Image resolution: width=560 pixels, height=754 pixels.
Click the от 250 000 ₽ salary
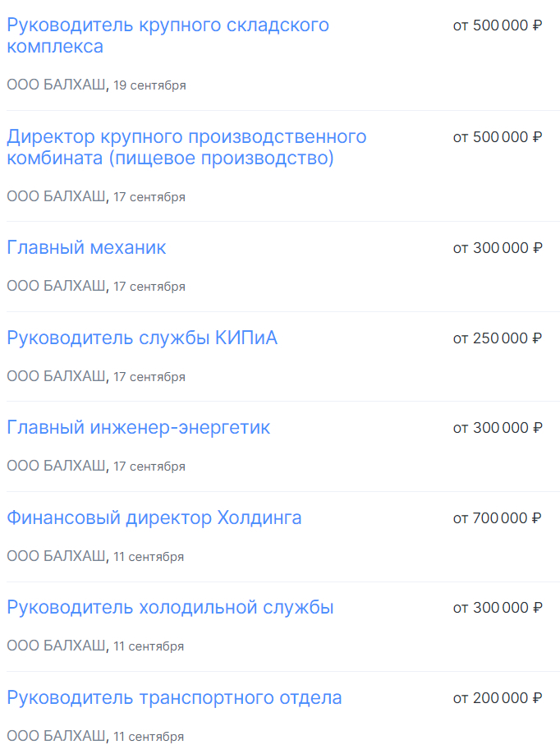click(x=498, y=338)
